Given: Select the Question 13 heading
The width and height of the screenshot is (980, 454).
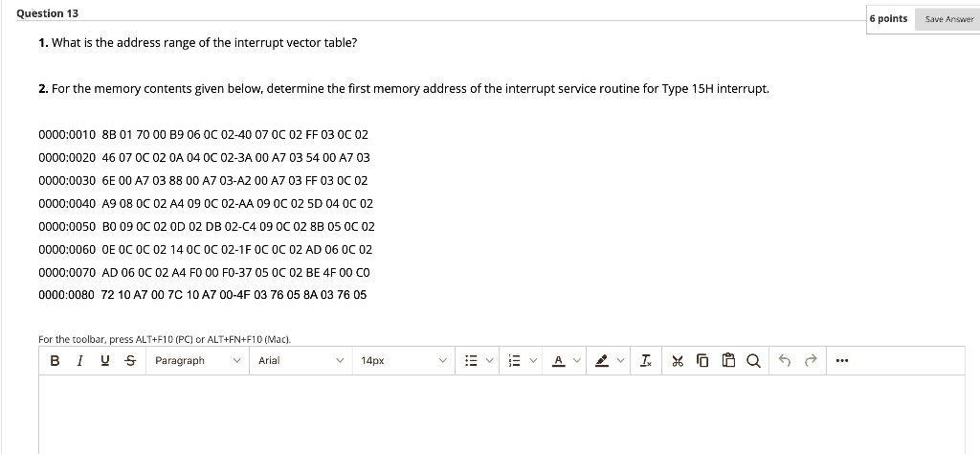Looking at the screenshot, I should (x=48, y=13).
